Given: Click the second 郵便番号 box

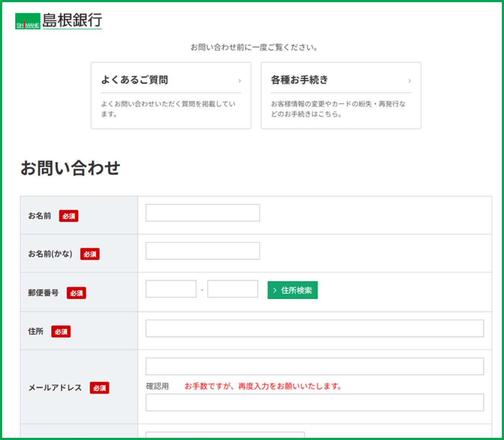Looking at the screenshot, I should pos(233,289).
